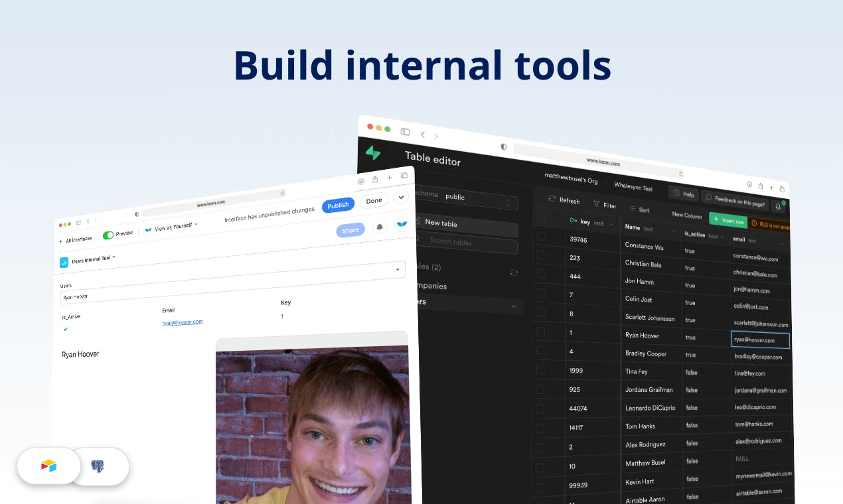Open the ryan@hoover.com email link

coord(183,322)
